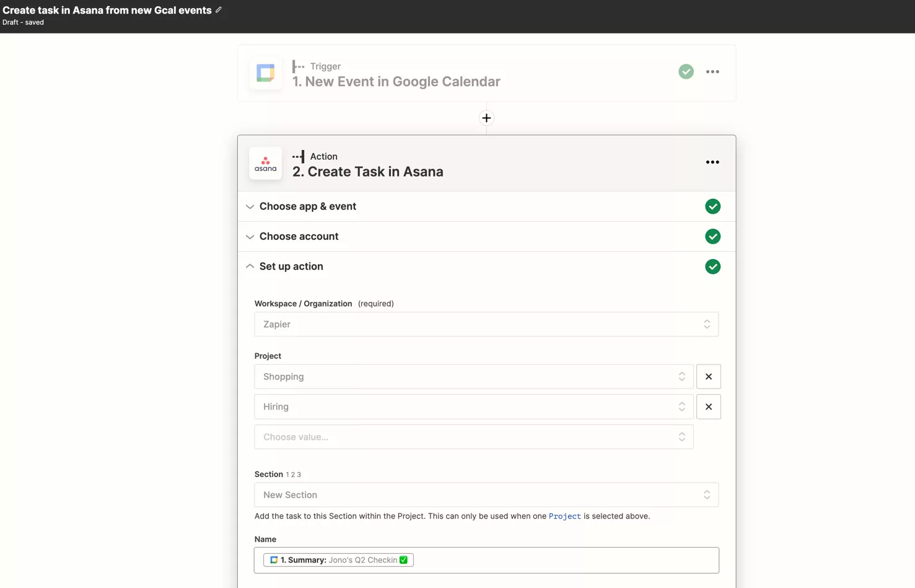Screen dimensions: 915x588
Task: Click Set up action green checkmark
Action: pyautogui.click(x=712, y=267)
